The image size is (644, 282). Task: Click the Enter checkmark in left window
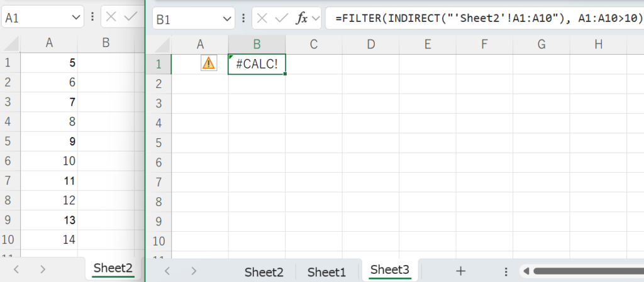[131, 17]
